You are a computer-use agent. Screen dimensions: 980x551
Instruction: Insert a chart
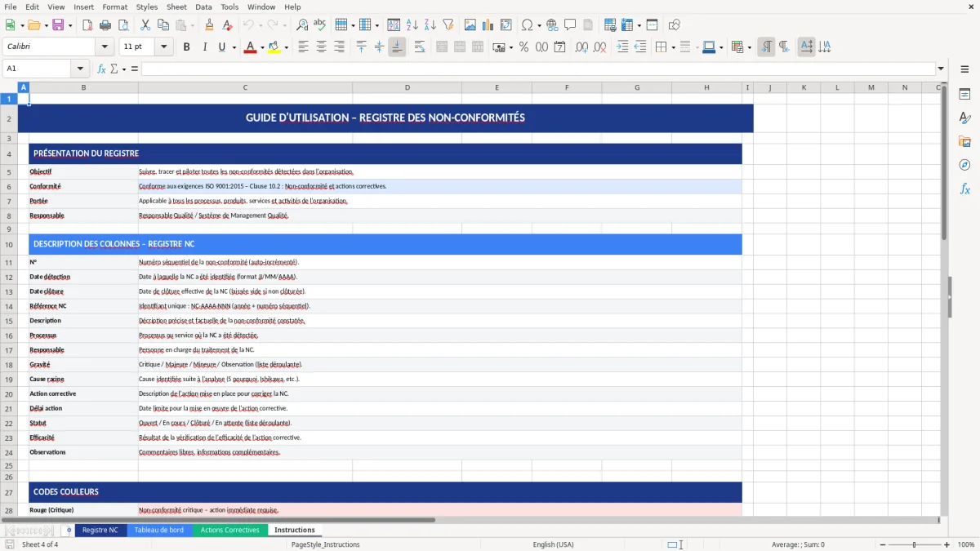(487, 24)
